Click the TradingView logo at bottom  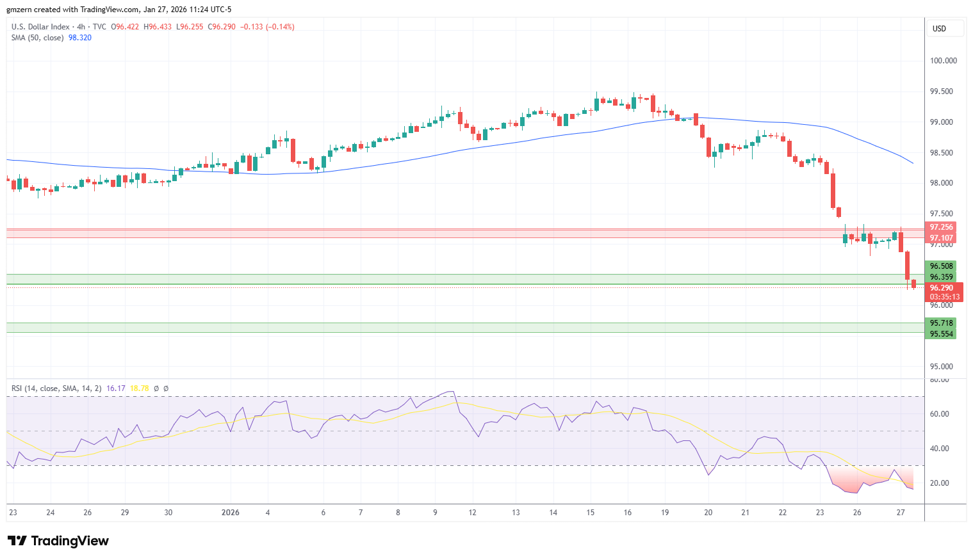(58, 541)
